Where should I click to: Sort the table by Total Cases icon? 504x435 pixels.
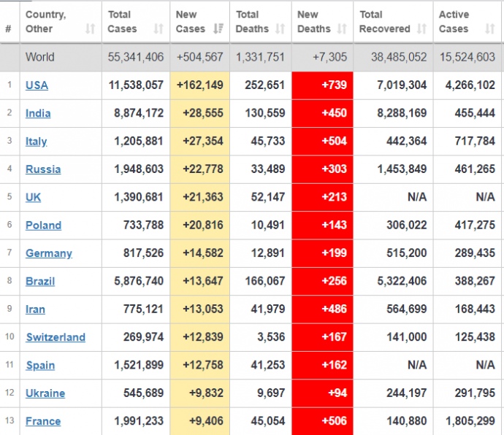click(x=159, y=29)
